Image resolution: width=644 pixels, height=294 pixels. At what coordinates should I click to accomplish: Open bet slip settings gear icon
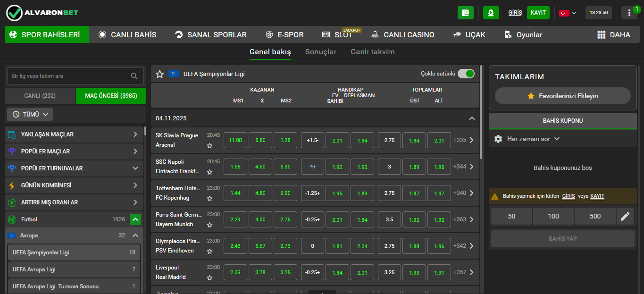(498, 139)
